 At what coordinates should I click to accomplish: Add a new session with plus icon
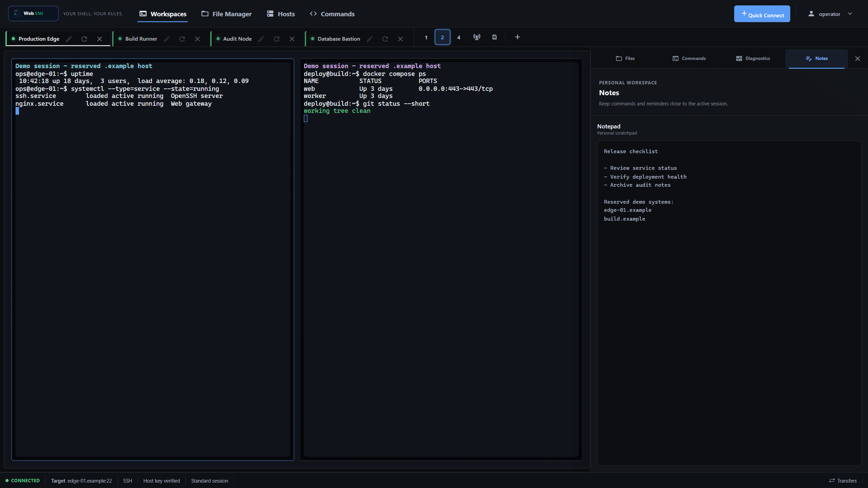pos(517,37)
